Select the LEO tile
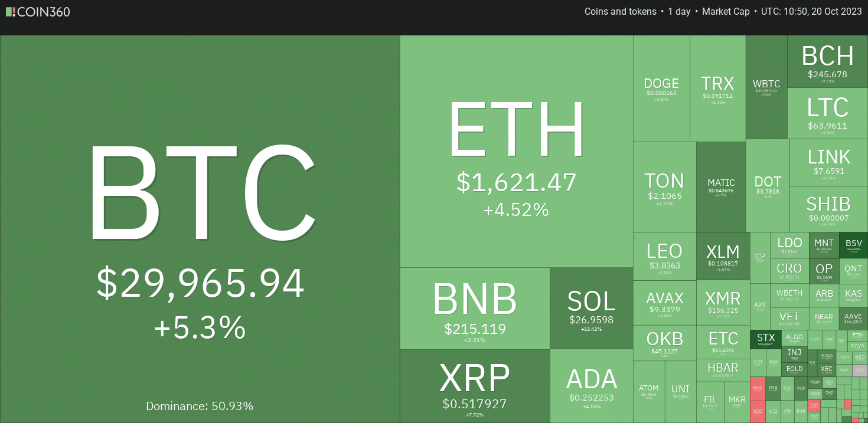This screenshot has height=423, width=868. tap(665, 256)
